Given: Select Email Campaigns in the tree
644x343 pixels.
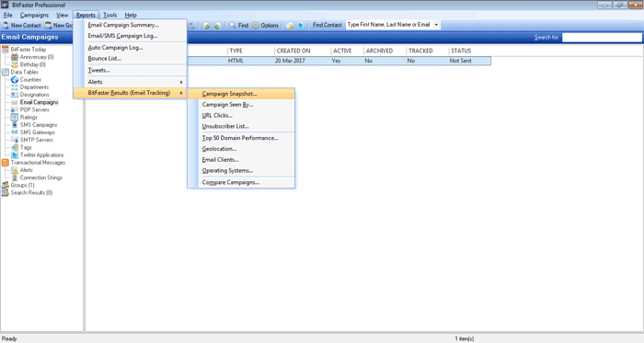Looking at the screenshot, I should pos(39,102).
